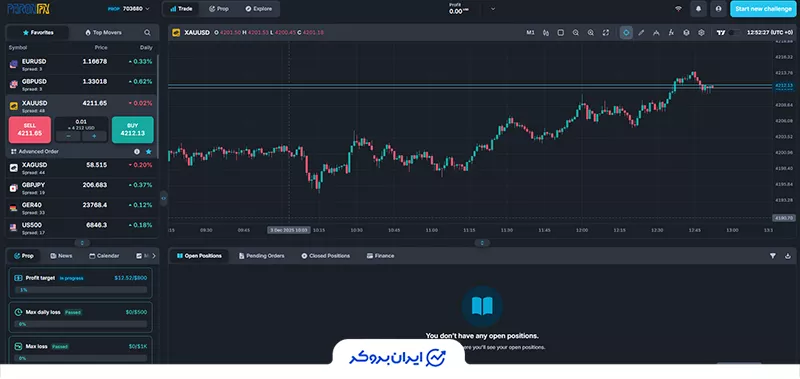Open the Calendar tab in lower panel
The height and width of the screenshot is (379, 800).
[104, 256]
